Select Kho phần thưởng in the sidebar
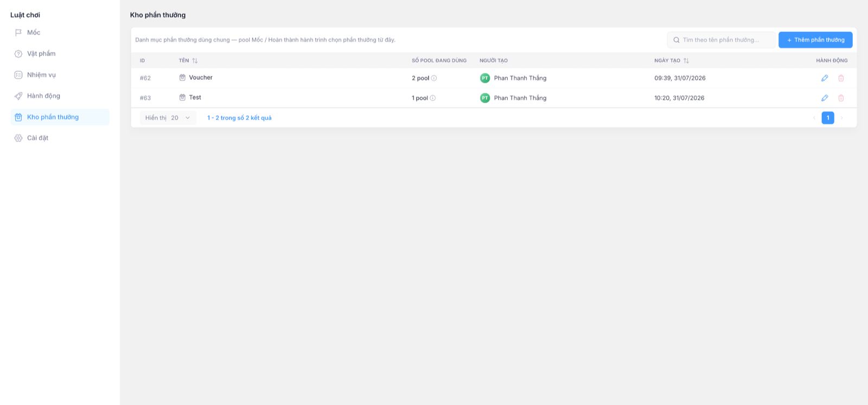The image size is (868, 405). pyautogui.click(x=60, y=117)
